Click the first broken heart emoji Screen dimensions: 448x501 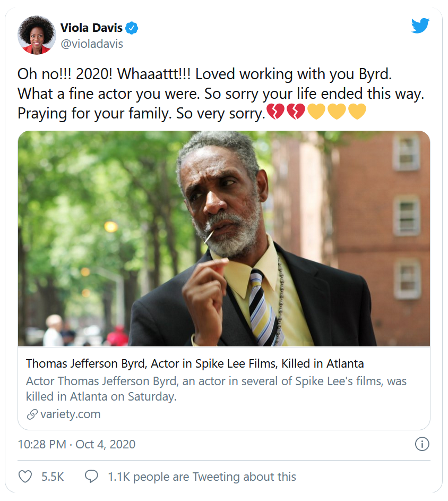pos(275,113)
